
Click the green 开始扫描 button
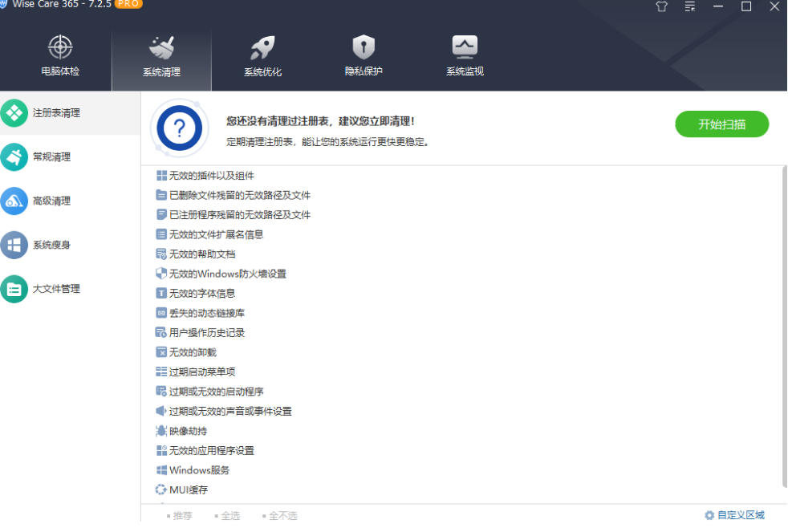pyautogui.click(x=721, y=124)
